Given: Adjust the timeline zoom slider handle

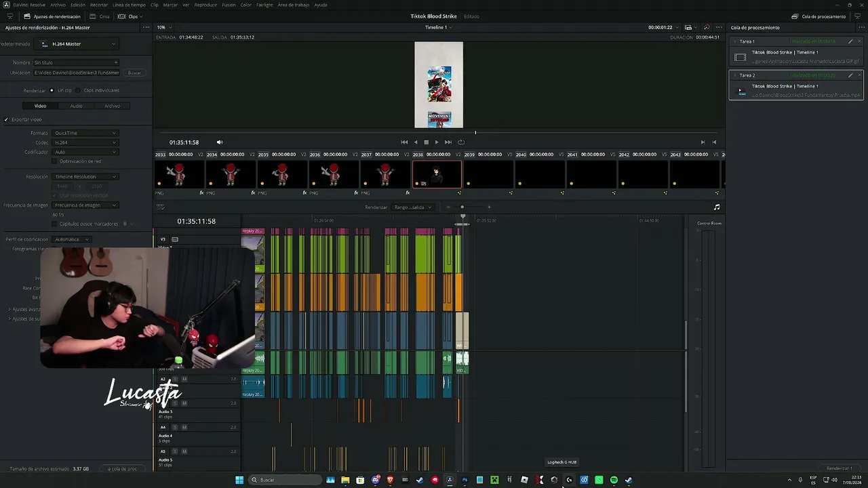Looking at the screenshot, I should click(x=462, y=207).
